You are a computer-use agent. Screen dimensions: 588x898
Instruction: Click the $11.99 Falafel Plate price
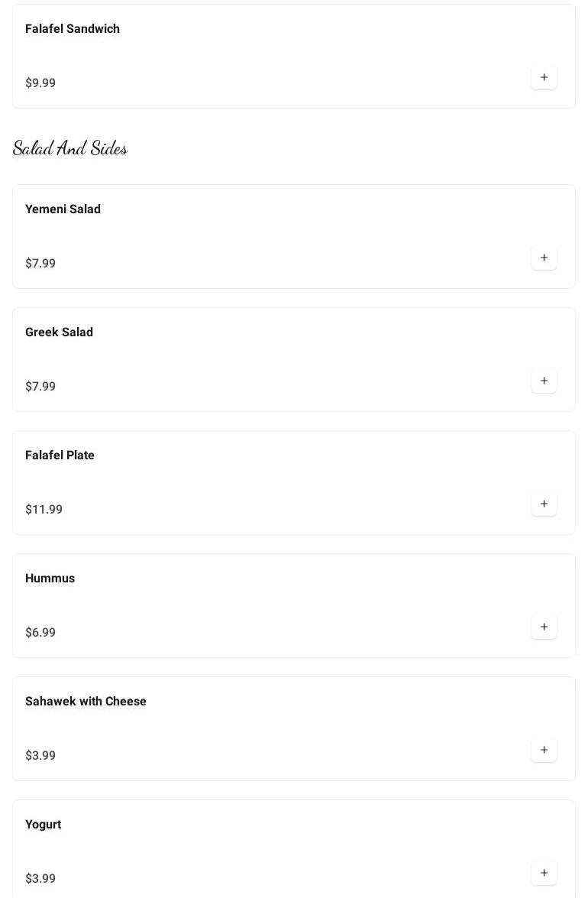(x=44, y=510)
